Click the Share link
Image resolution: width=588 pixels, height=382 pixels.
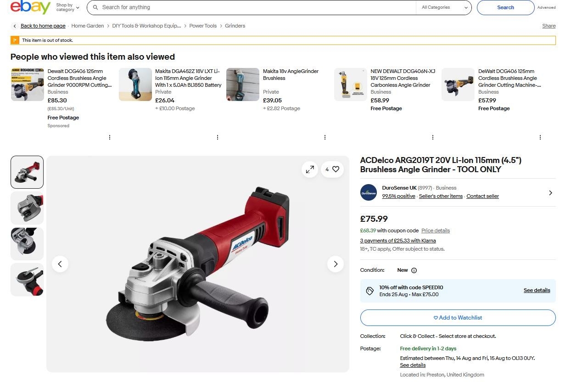point(549,26)
